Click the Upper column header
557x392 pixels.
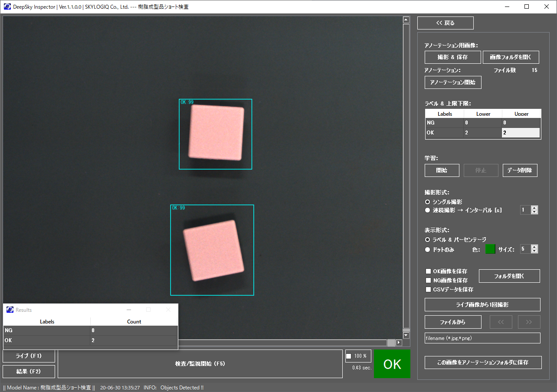[521, 114]
